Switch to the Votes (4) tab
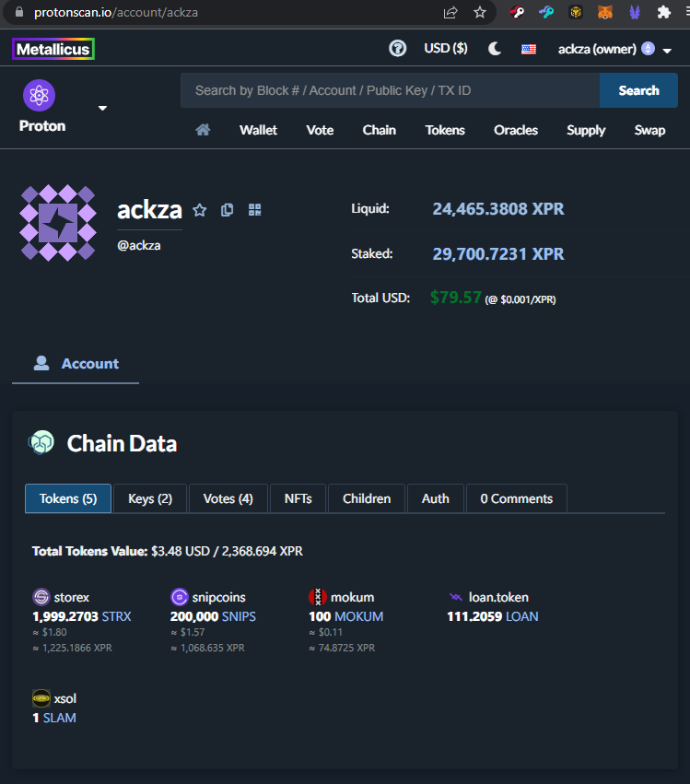 228,498
